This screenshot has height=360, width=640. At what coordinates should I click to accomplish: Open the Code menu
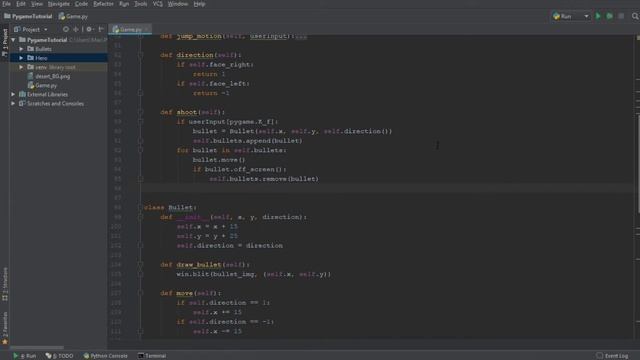[81, 4]
